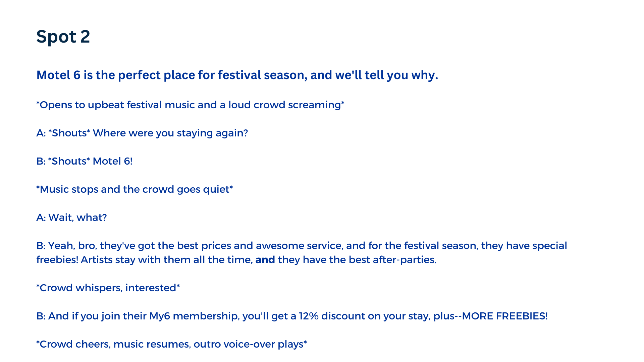Click the 'Spot 2' slide title

coord(63,37)
